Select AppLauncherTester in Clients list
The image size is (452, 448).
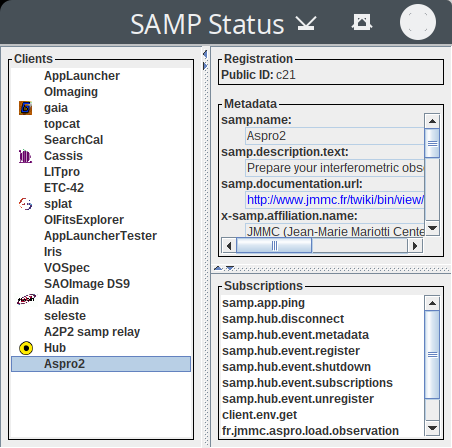pyautogui.click(x=101, y=236)
